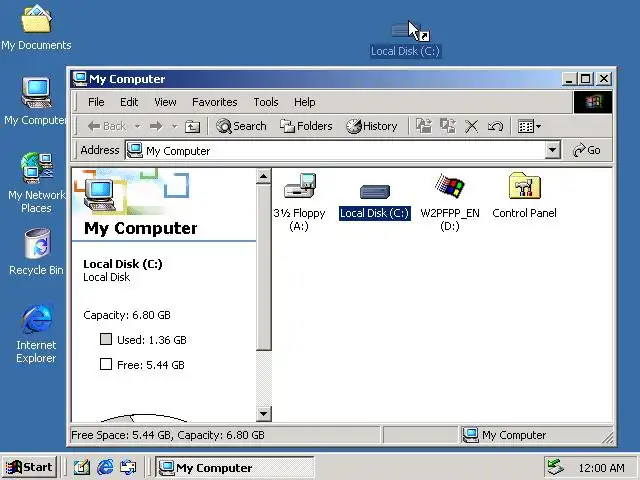Click the Show Desktop quick launch icon
The height and width of the screenshot is (480, 640).
[x=82, y=467]
